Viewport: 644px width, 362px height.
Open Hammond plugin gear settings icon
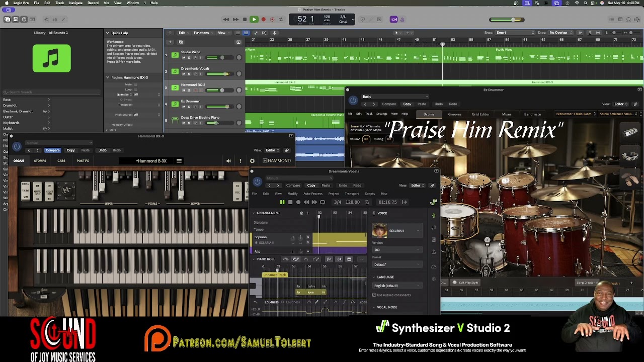[252, 161]
